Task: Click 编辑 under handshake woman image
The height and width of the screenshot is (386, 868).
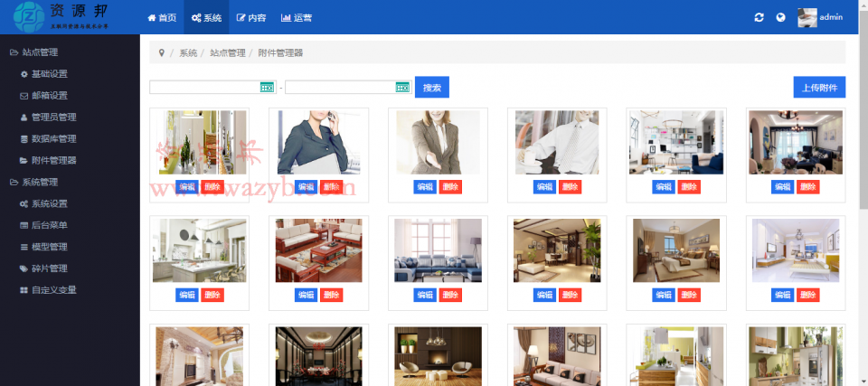Action: 425,187
